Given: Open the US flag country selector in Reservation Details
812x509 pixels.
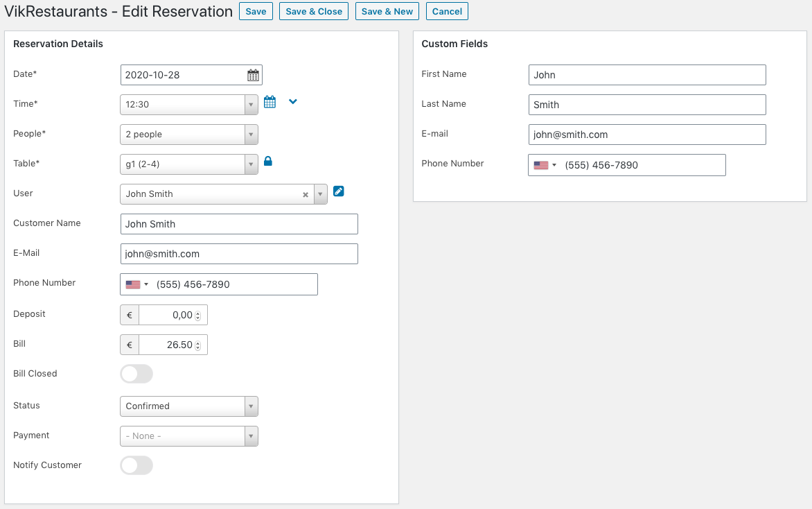Looking at the screenshot, I should point(136,284).
